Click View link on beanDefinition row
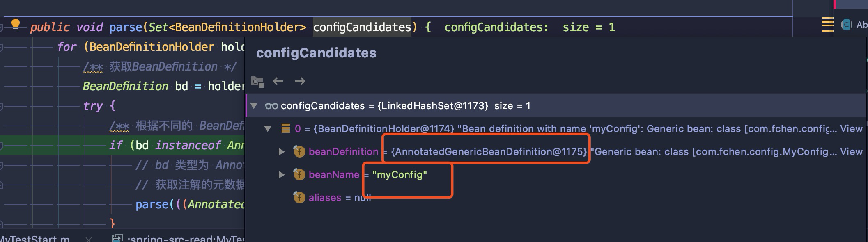This screenshot has width=868, height=242. tap(851, 152)
